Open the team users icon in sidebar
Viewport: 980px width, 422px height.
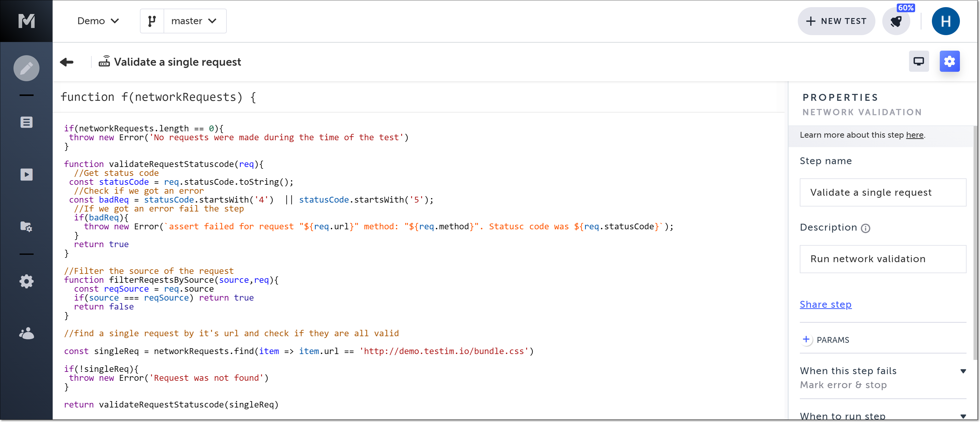tap(26, 334)
